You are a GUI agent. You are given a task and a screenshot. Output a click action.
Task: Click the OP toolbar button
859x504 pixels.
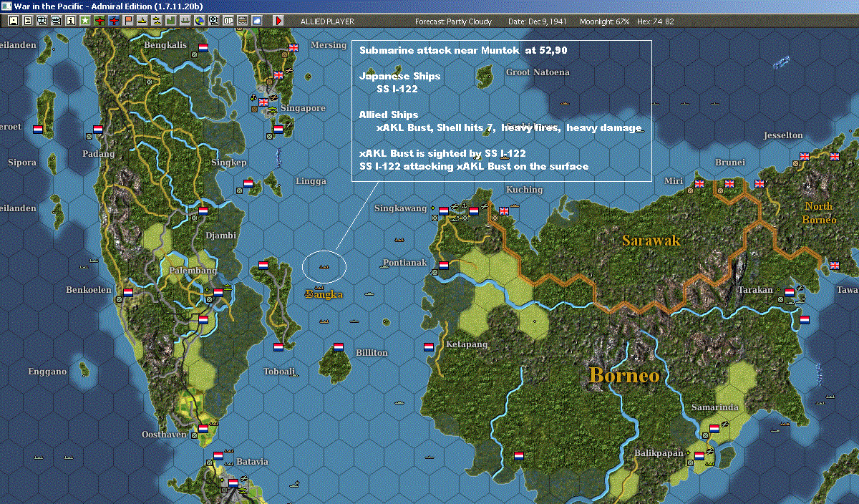point(228,21)
